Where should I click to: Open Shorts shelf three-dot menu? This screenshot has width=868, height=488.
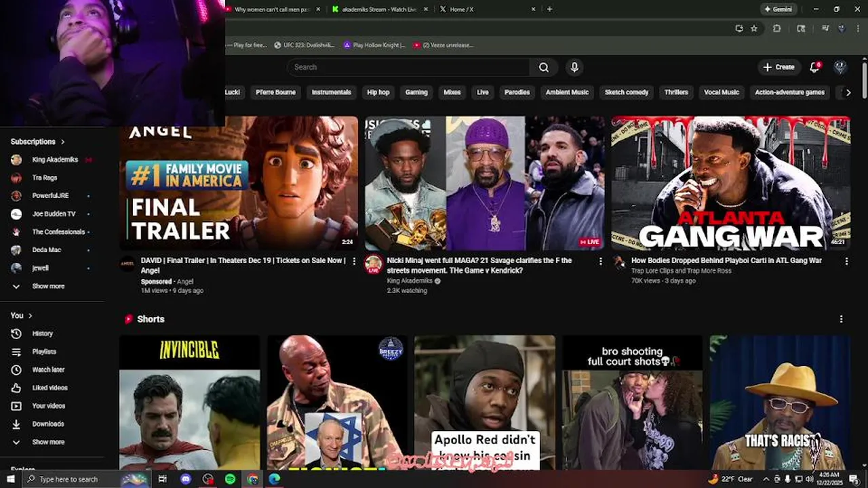[842, 319]
